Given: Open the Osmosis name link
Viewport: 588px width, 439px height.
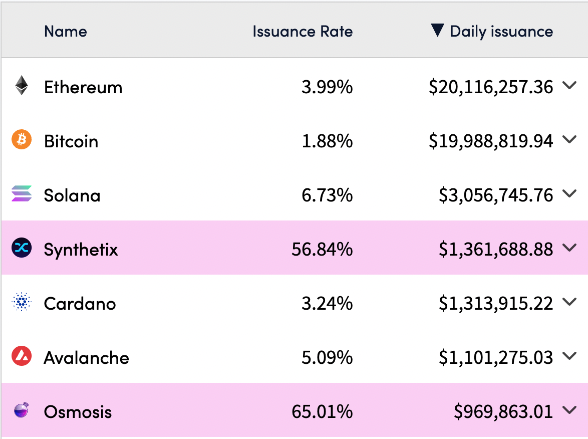Looking at the screenshot, I should [x=78, y=412].
